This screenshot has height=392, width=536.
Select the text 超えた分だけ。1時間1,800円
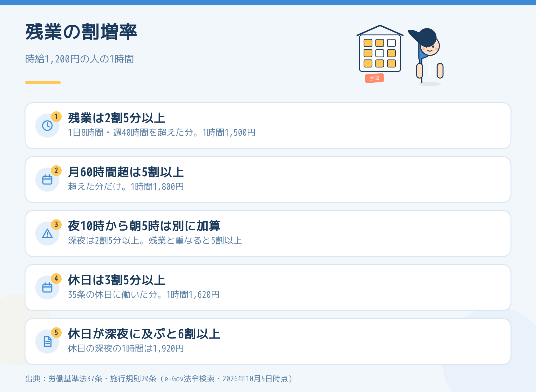tap(126, 187)
